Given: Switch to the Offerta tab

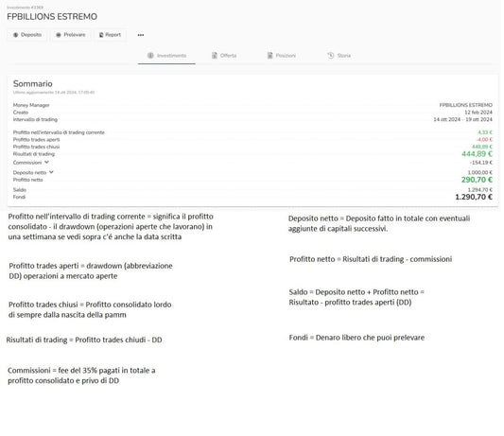Looking at the screenshot, I should point(224,56).
